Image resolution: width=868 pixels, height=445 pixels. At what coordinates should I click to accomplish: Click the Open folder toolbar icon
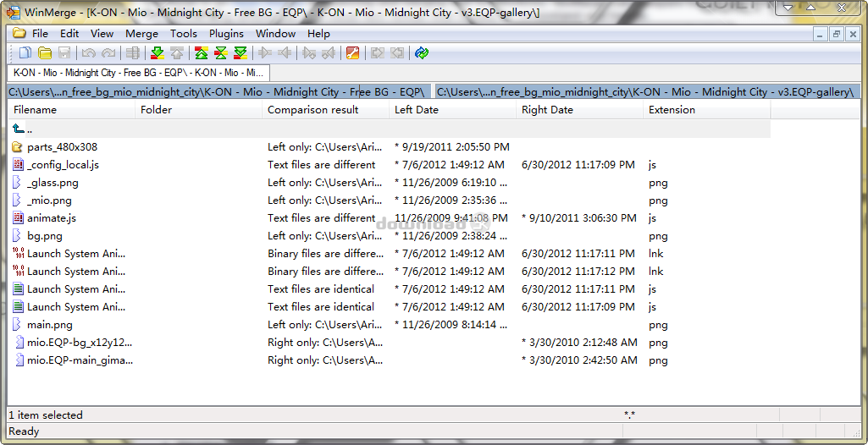click(44, 53)
